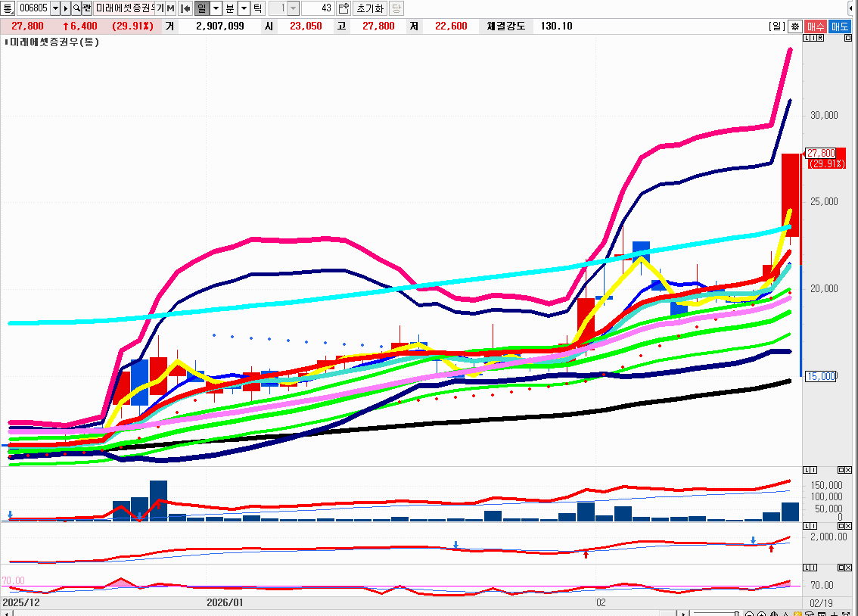Open the stock code 006805 dropdown

(54, 8)
